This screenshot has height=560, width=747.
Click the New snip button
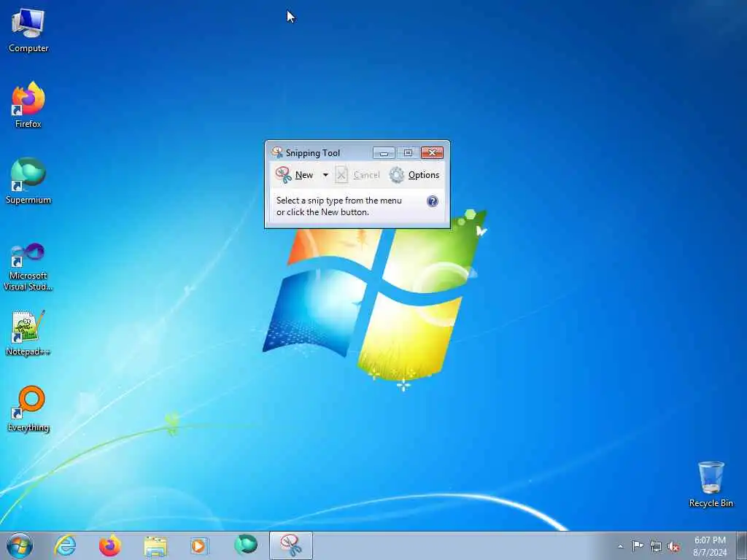[x=295, y=175]
